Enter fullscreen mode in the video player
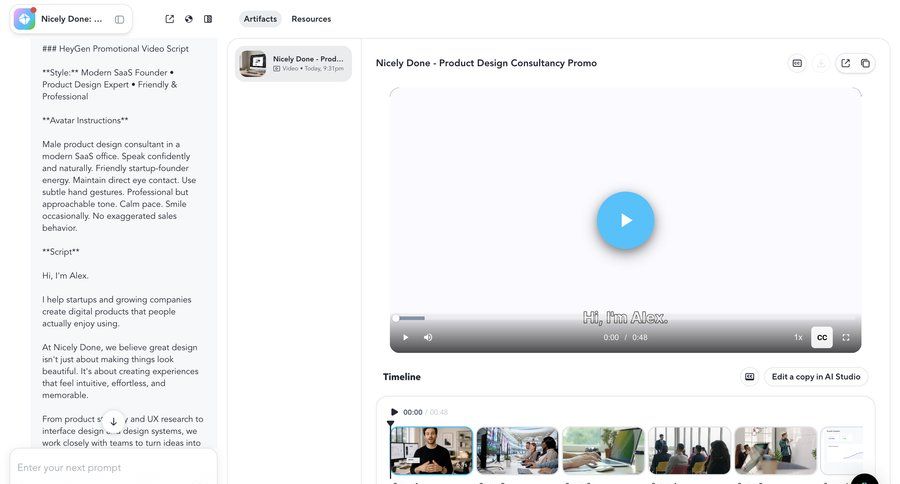This screenshot has height=484, width=900. coord(845,338)
